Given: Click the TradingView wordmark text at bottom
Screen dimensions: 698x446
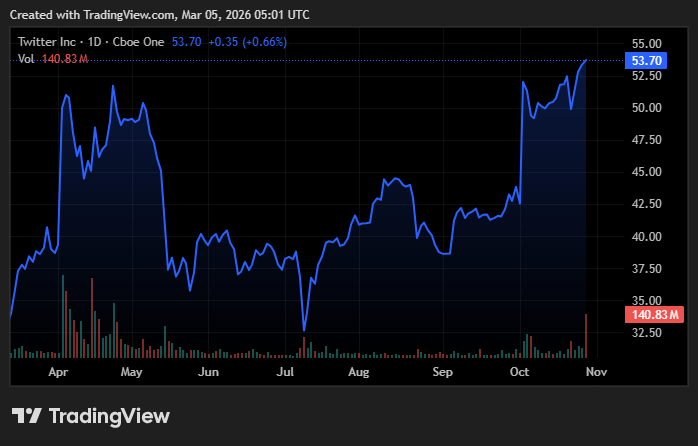Looking at the screenshot, I should click(109, 416).
